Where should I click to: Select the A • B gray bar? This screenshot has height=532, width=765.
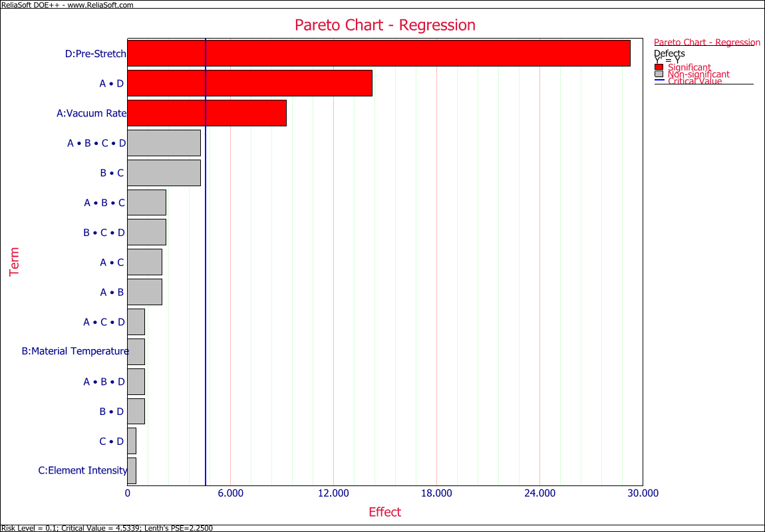point(144,292)
